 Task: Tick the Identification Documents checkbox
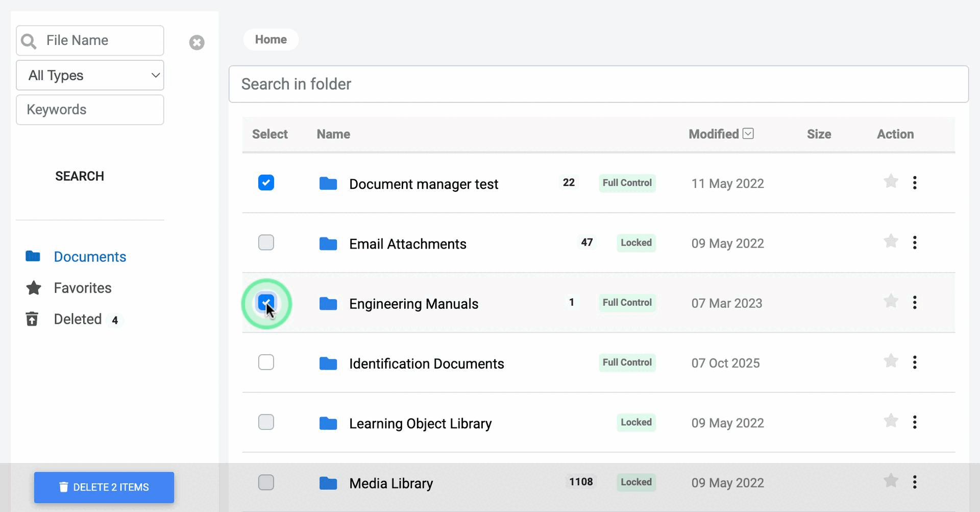tap(266, 362)
